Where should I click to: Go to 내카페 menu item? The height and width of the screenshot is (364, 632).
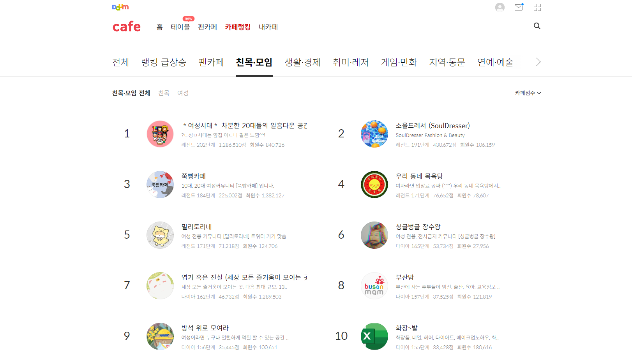(x=268, y=27)
